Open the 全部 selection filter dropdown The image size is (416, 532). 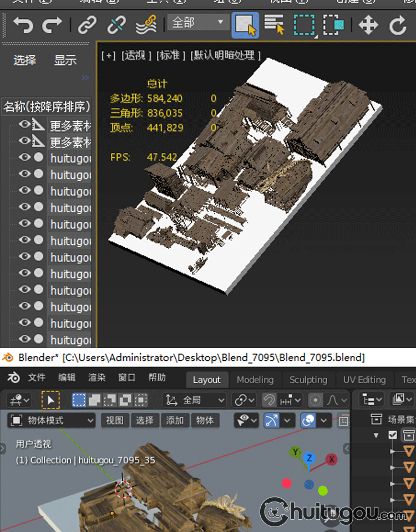tap(198, 23)
